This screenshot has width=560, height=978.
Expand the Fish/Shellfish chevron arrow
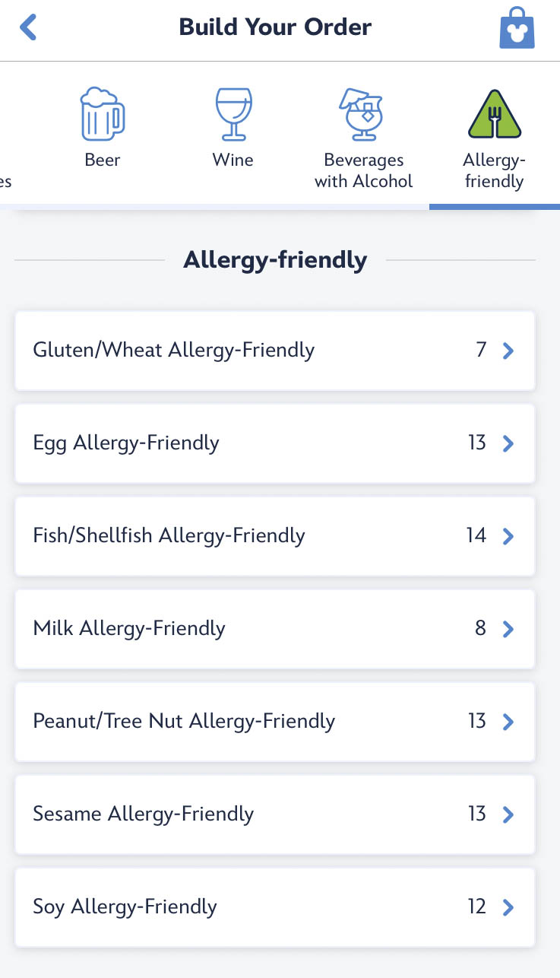508,536
